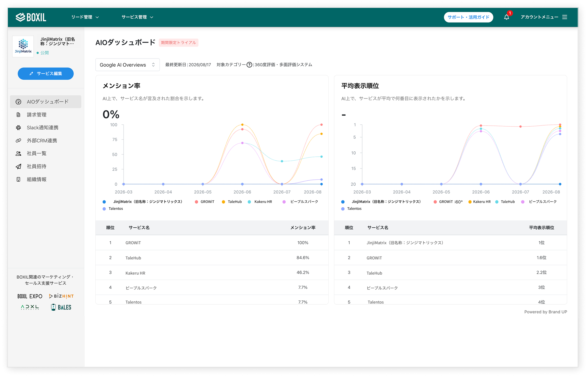
Task: Click Kakeru HR data point at 2026-07
Action: [x=282, y=161]
